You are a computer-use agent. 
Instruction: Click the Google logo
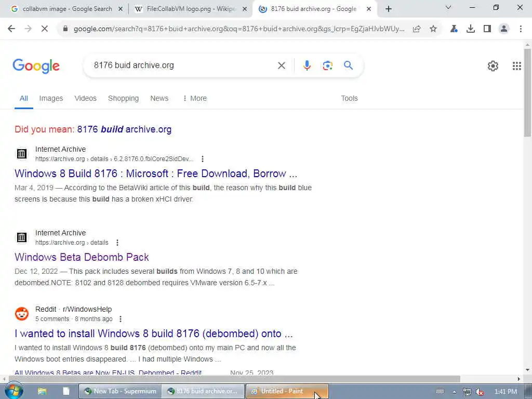pos(36,66)
